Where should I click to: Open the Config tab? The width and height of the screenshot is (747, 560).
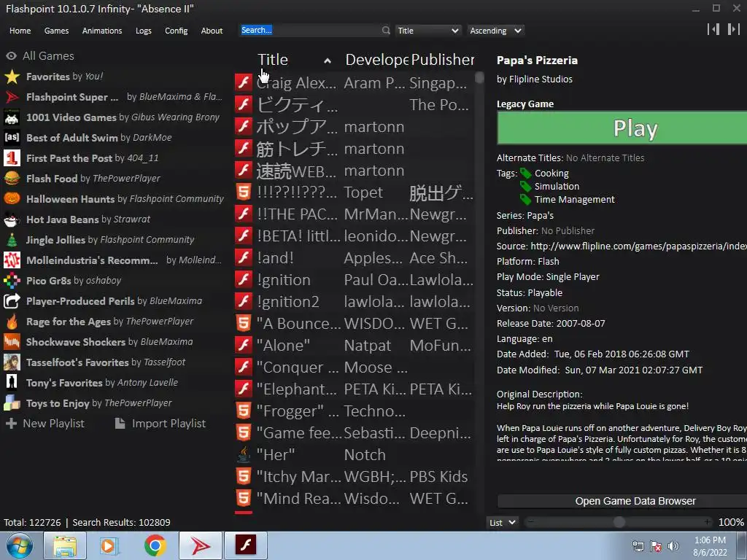point(177,31)
